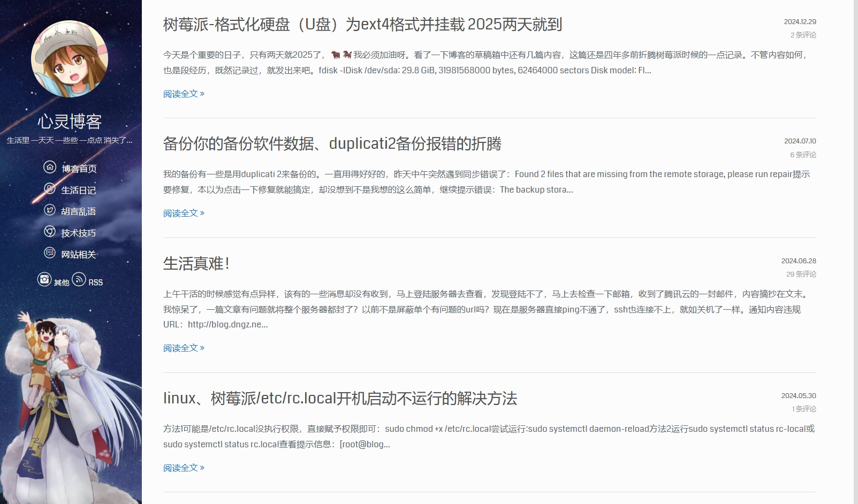Click the blog tagline text under the title
858x504 pixels.
(x=70, y=141)
